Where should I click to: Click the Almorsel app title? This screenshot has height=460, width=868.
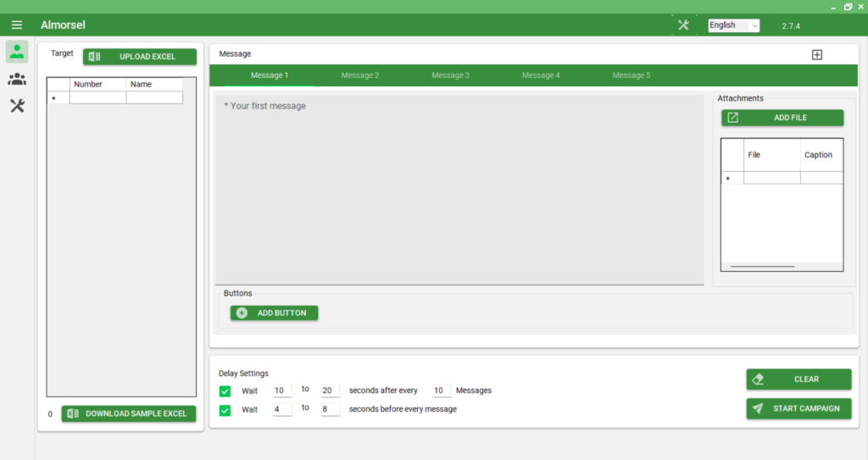point(63,25)
